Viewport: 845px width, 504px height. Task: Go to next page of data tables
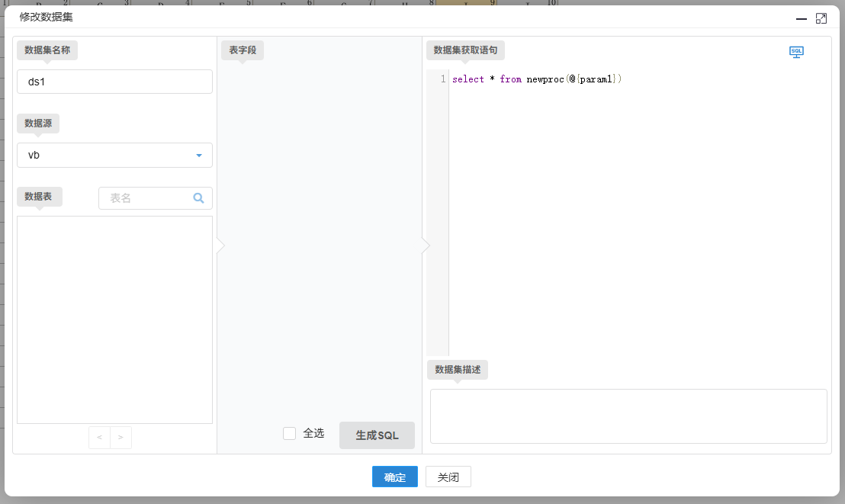(120, 438)
